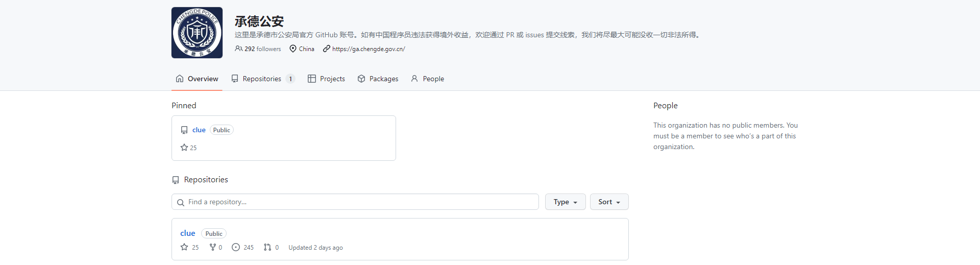Screen dimensions: 980x265
Task: Click the organization description text
Action: point(468,35)
